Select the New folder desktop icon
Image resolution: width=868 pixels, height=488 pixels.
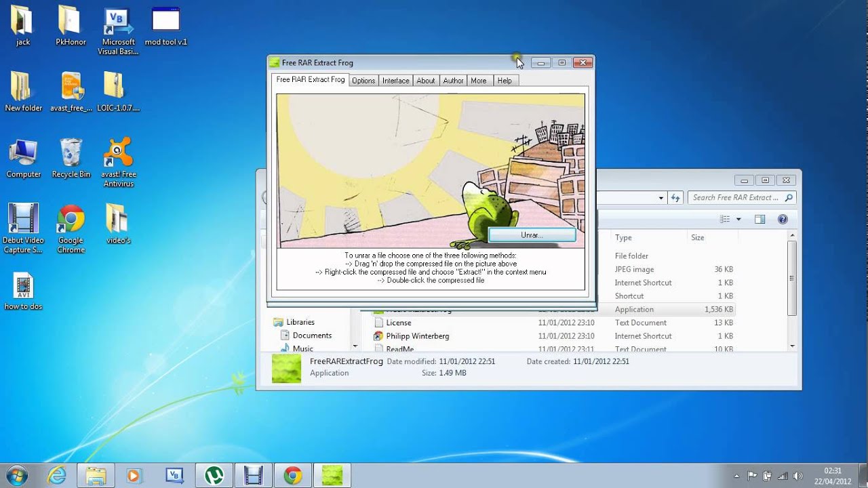click(23, 92)
